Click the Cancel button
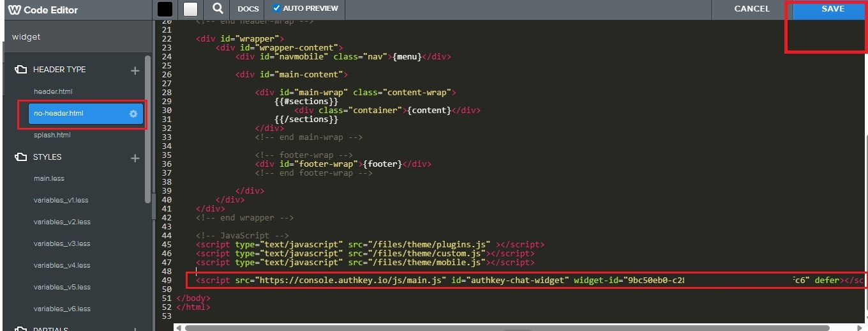Viewport: 868px width, 331px height. tap(752, 9)
